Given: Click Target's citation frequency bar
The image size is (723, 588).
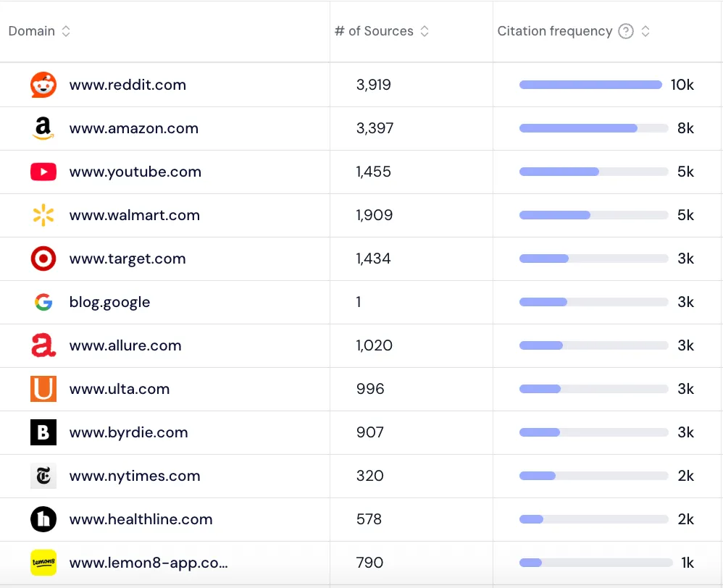Looking at the screenshot, I should click(594, 259).
